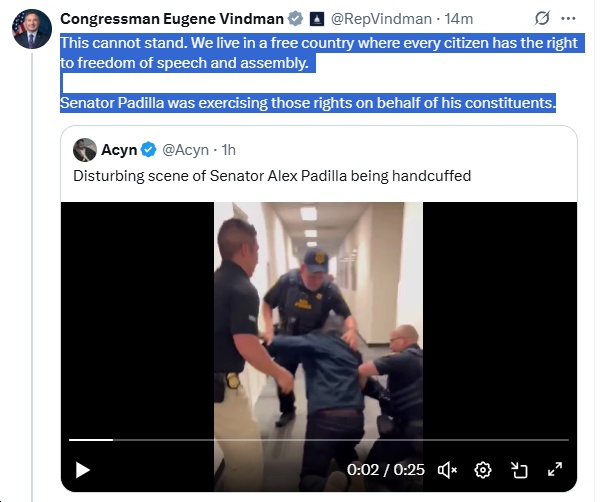Open Eugene Vindman's profile avatar
This screenshot has height=502, width=614.
[32, 29]
